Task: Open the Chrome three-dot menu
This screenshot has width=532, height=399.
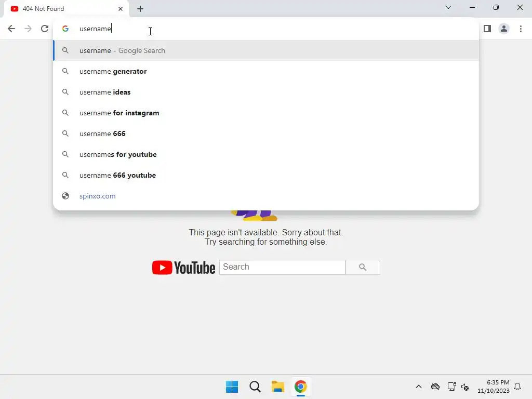Action: tap(521, 29)
